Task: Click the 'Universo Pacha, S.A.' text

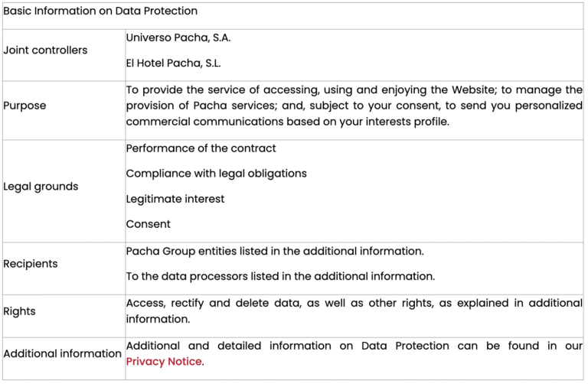Action: point(178,37)
